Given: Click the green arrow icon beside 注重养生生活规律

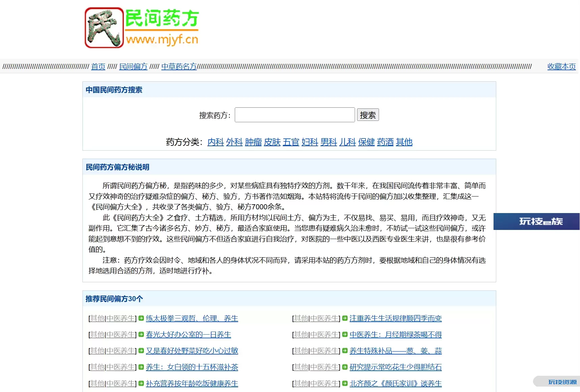Looking at the screenshot, I should click(345, 318).
